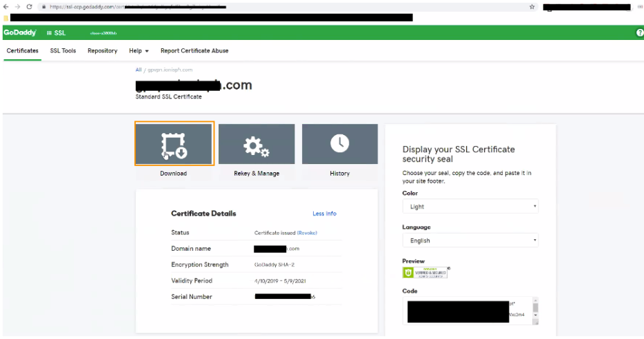Switch to the Certificates tab
The width and height of the screenshot is (644, 339).
coord(22,51)
